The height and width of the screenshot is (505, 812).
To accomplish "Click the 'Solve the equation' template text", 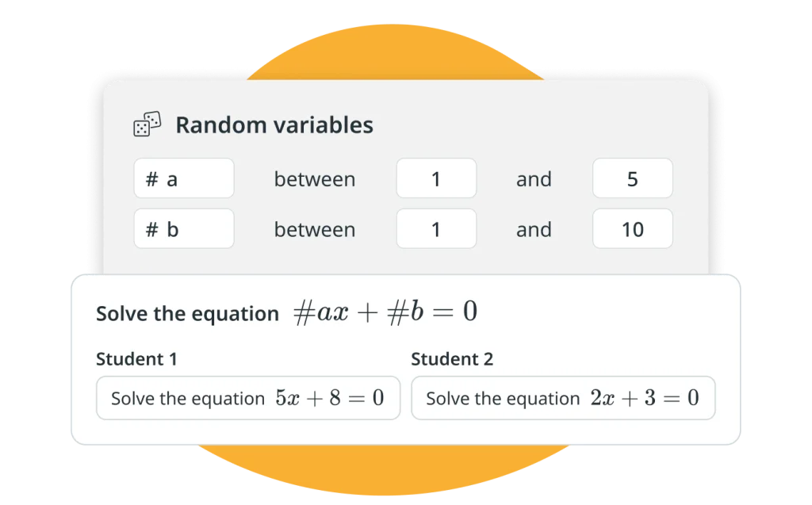I will point(187,314).
